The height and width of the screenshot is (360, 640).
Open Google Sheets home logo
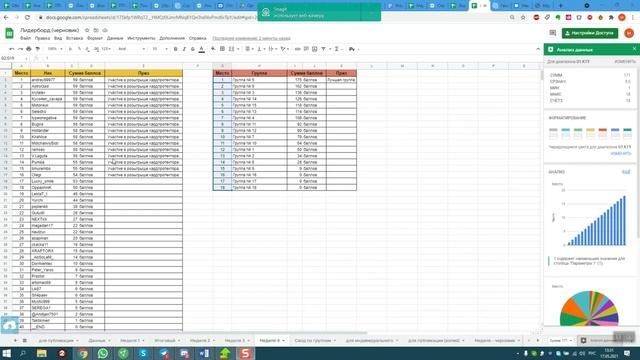[9, 33]
